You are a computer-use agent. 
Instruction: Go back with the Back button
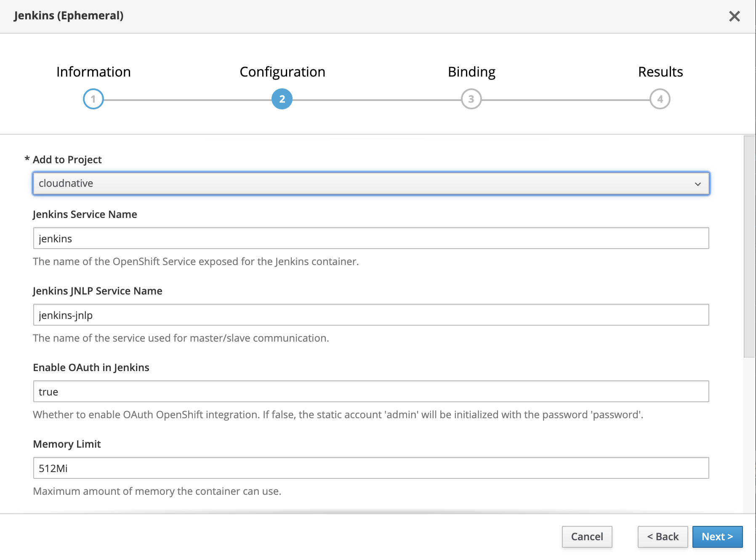[663, 537]
